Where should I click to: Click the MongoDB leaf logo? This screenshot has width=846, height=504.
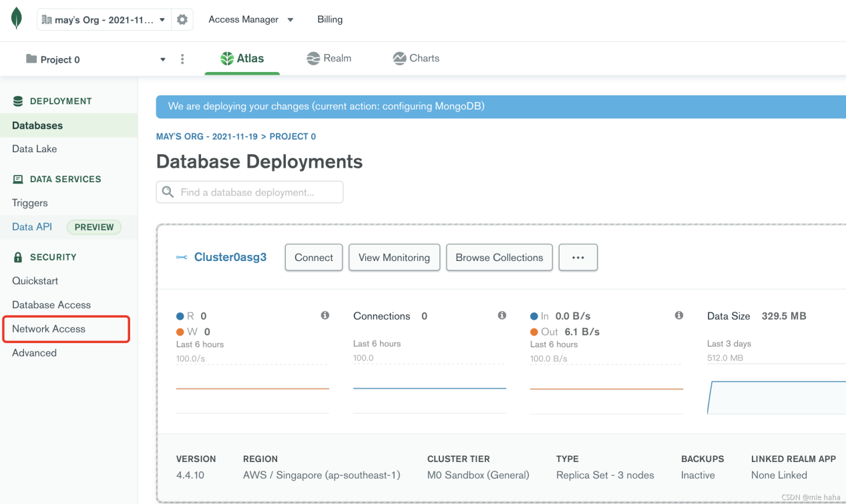point(17,19)
